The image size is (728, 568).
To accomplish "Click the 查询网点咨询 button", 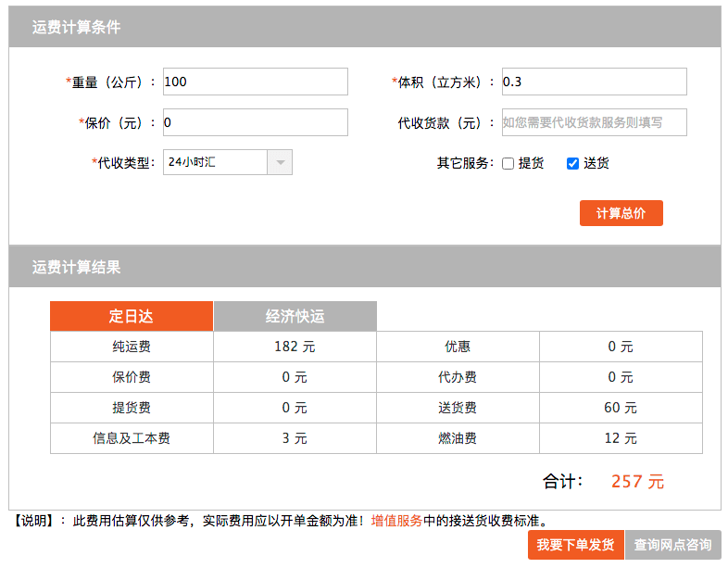I will (672, 545).
